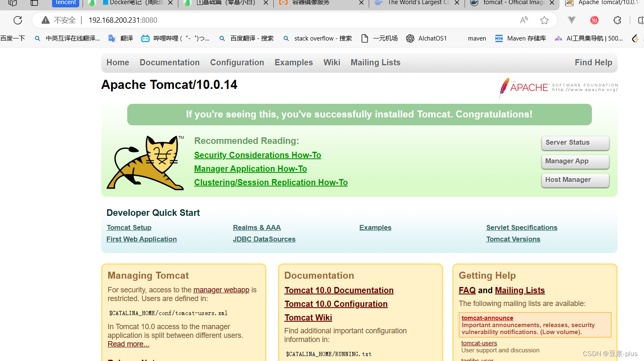Image resolution: width=644 pixels, height=361 pixels.
Task: Open the 百度一下 bookmark
Action: [12, 38]
